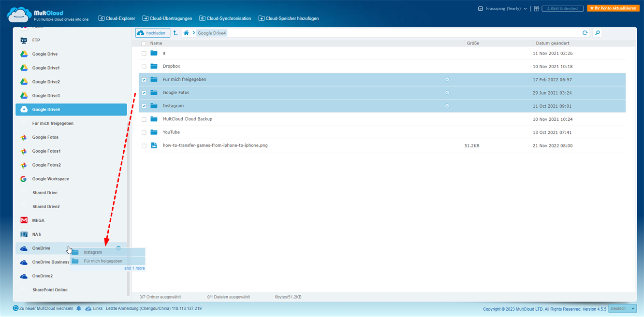Uncheck the Instagram folder checkbox
The height and width of the screenshot is (317, 644).
coord(144,106)
